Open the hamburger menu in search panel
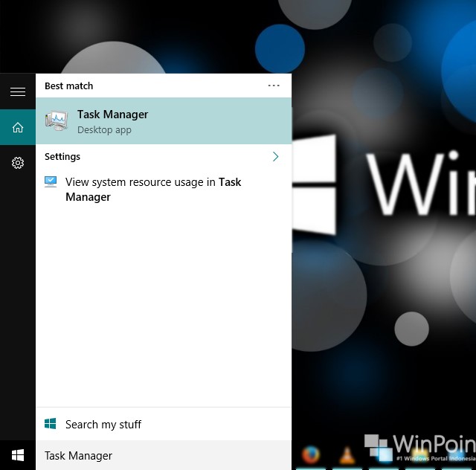 click(x=18, y=91)
